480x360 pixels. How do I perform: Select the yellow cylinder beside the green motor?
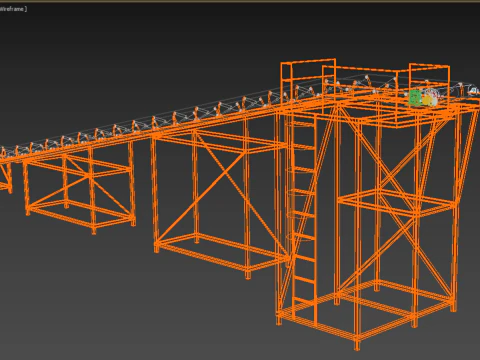pyautogui.click(x=427, y=100)
